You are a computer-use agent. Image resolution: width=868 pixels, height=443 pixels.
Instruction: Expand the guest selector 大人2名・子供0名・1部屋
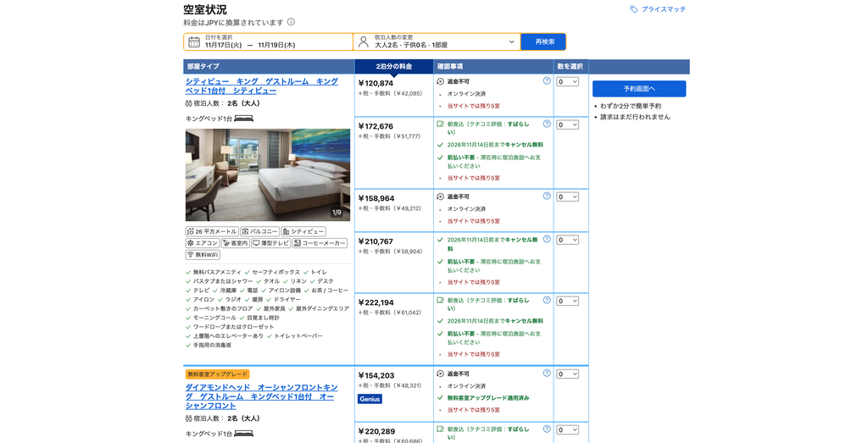point(437,42)
